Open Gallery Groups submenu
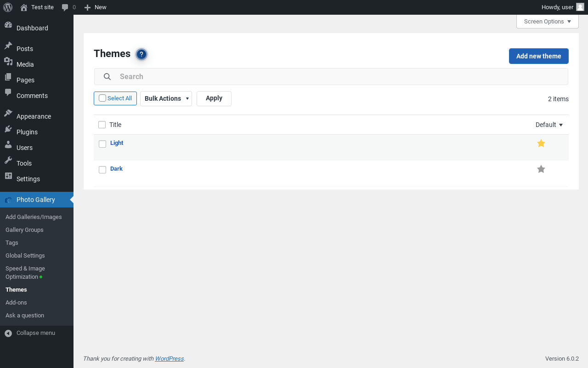Image resolution: width=588 pixels, height=368 pixels. coord(24,230)
